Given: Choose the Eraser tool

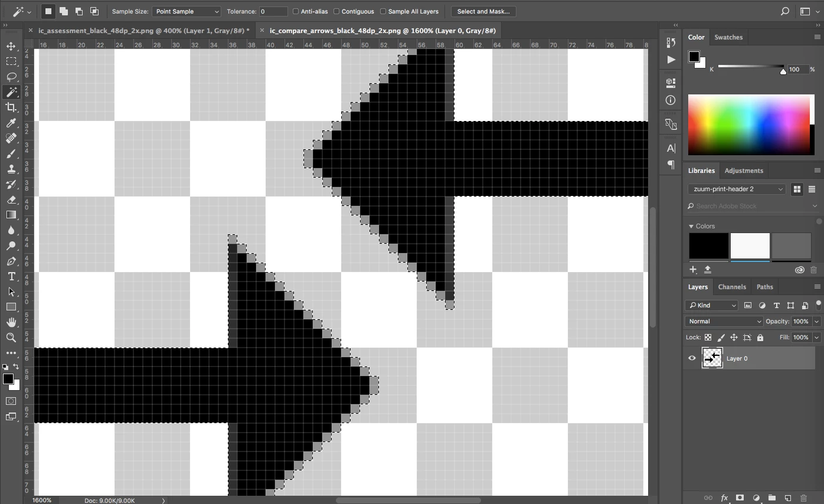Looking at the screenshot, I should tap(11, 199).
